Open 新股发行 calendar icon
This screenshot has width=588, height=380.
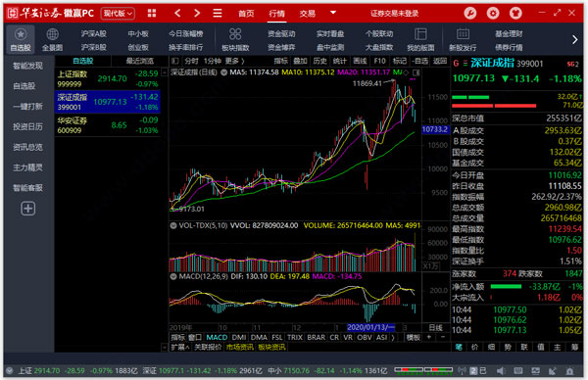point(463,34)
